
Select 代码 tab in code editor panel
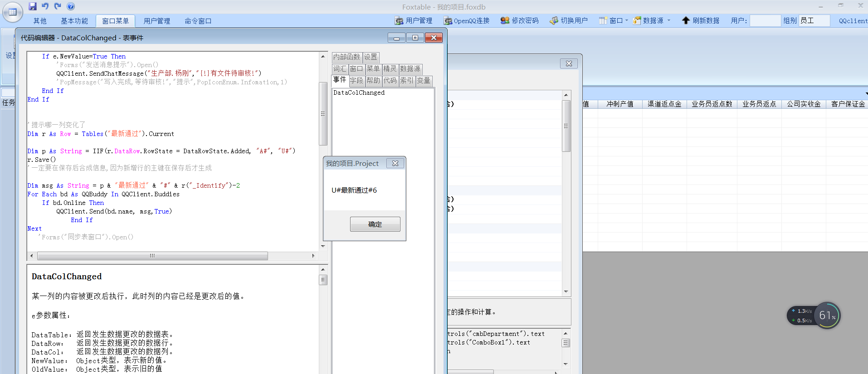(390, 80)
